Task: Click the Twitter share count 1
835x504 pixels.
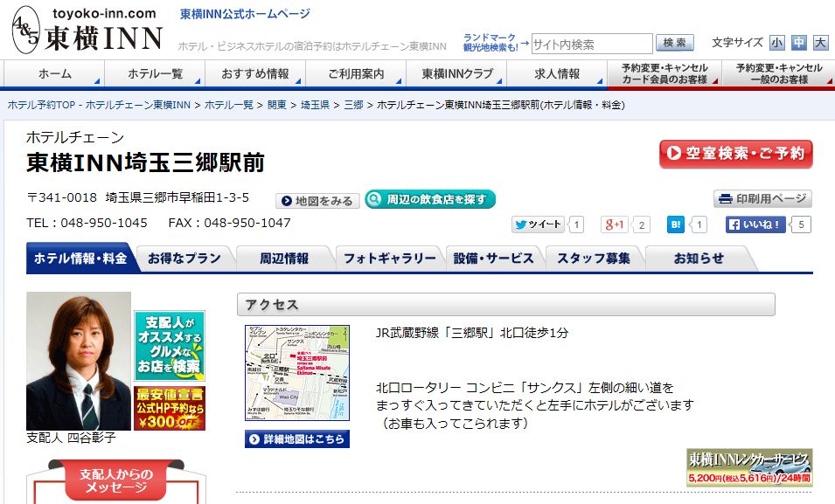Action: [x=576, y=225]
